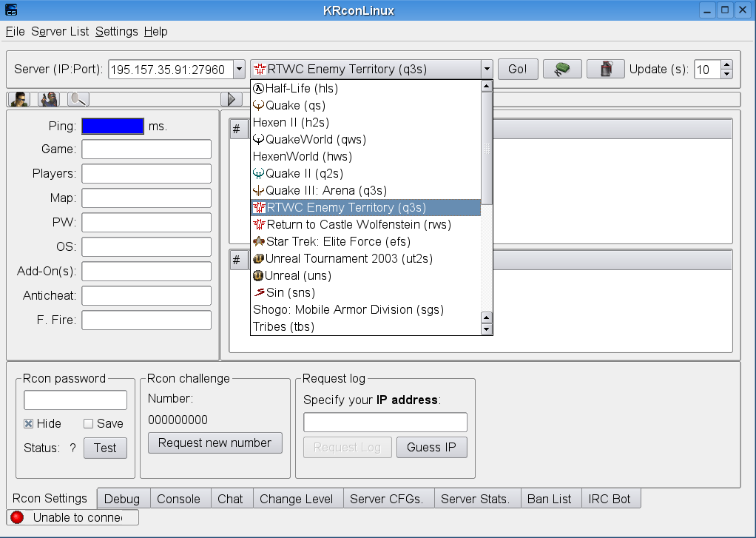This screenshot has width=756, height=538.
Task: Increase the Update seconds spinner
Action: 726,64
